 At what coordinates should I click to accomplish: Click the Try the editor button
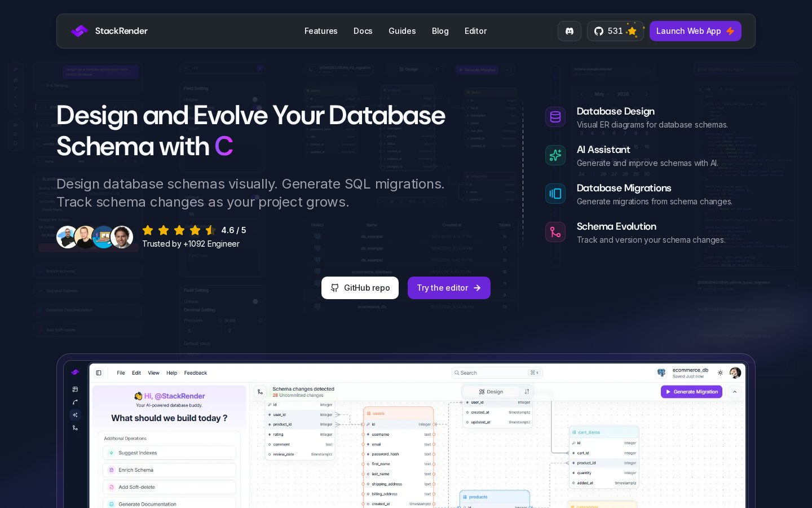click(x=449, y=288)
